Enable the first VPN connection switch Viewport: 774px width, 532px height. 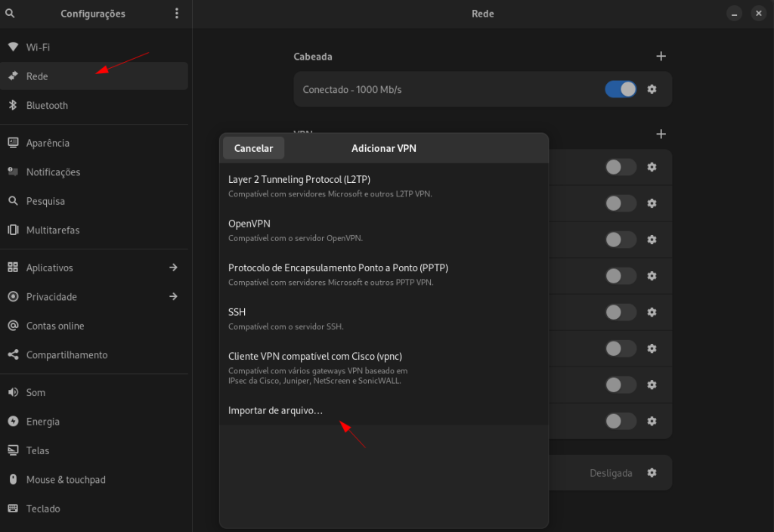(620, 167)
